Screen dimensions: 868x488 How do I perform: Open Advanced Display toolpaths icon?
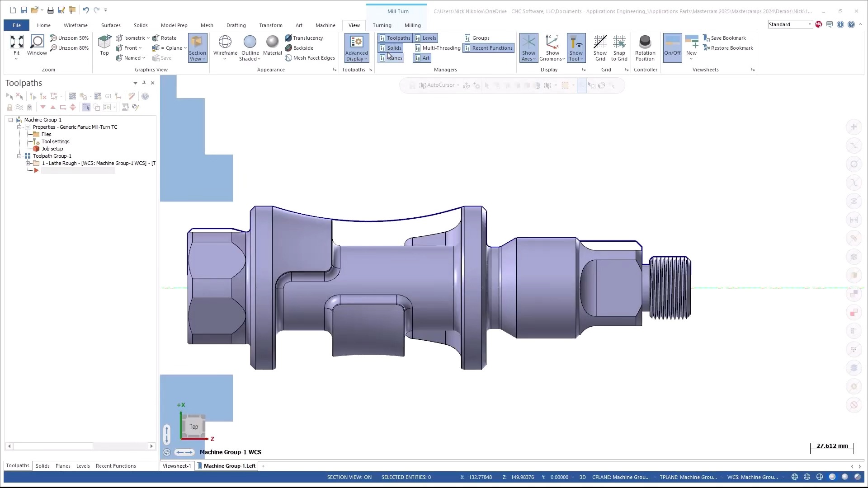coord(356,43)
